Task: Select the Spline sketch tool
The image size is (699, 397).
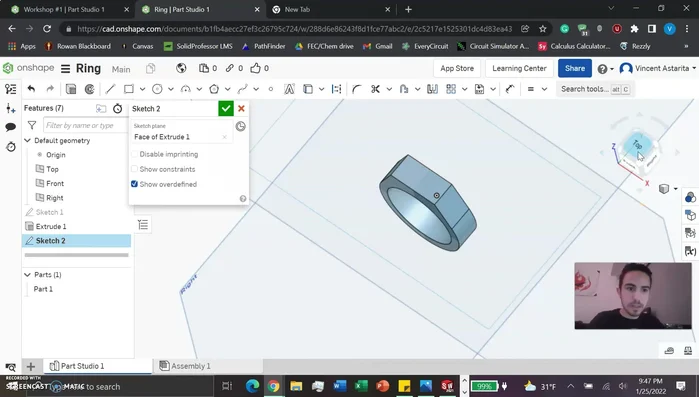Action: click(243, 89)
